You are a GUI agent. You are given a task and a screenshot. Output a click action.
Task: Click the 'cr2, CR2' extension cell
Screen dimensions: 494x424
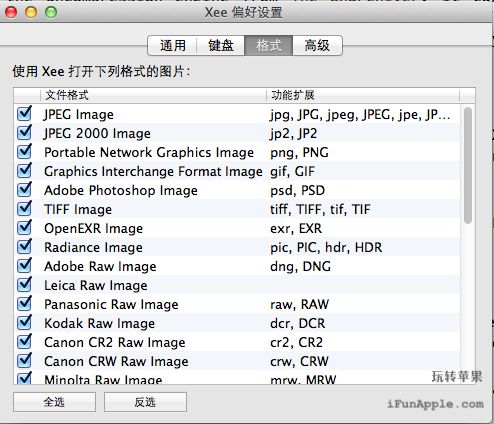click(x=296, y=343)
